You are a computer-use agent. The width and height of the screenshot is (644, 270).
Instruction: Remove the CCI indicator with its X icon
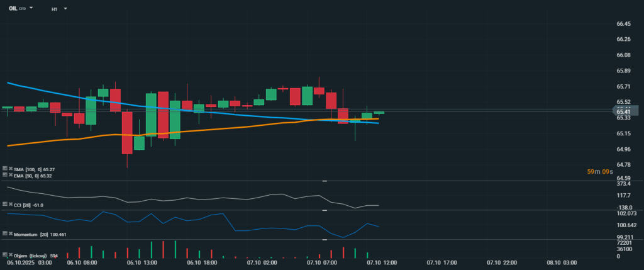click(9, 205)
